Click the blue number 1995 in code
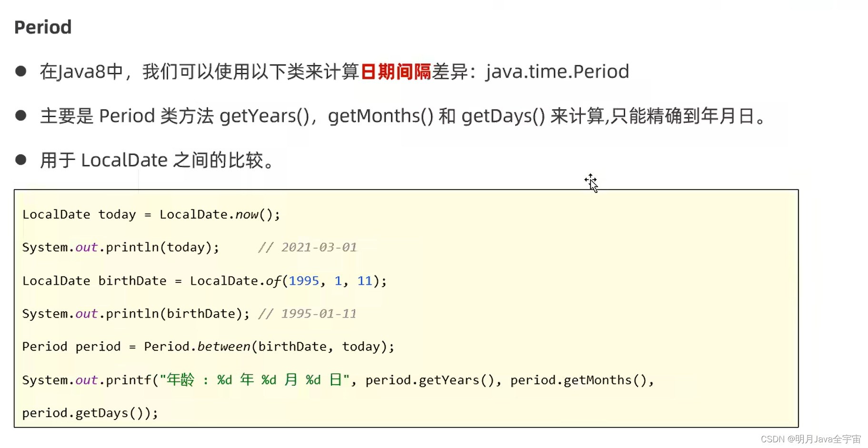 304,281
